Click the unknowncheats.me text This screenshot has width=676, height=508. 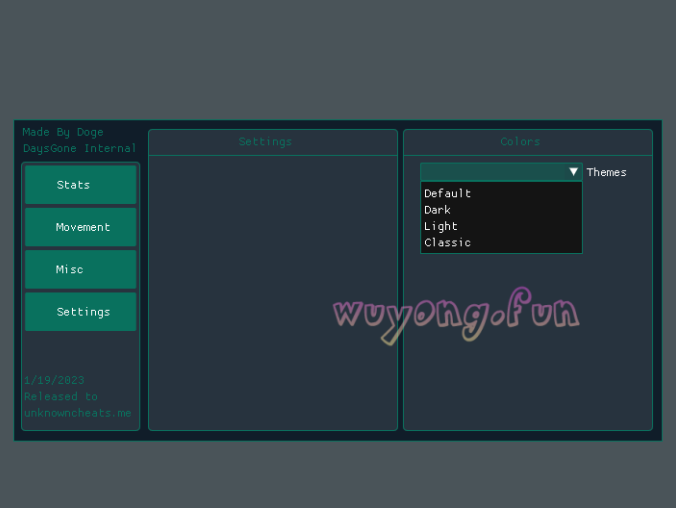78,413
